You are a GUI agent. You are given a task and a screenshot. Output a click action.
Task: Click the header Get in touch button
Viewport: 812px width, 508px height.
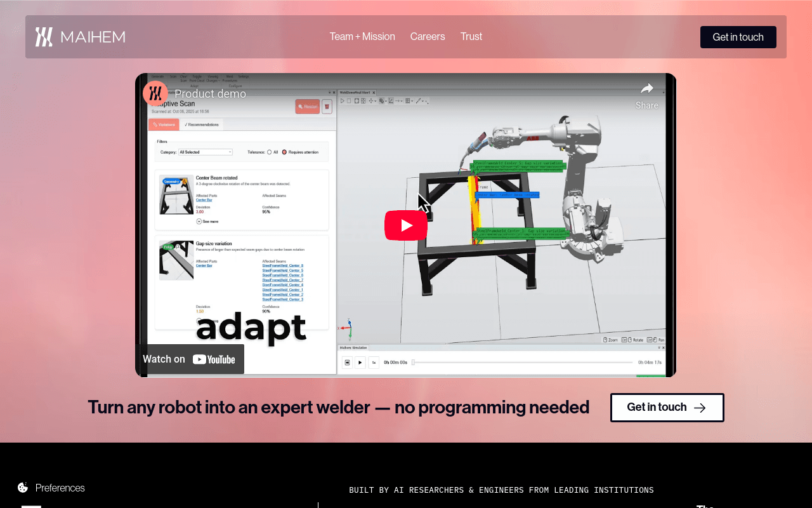click(x=738, y=37)
